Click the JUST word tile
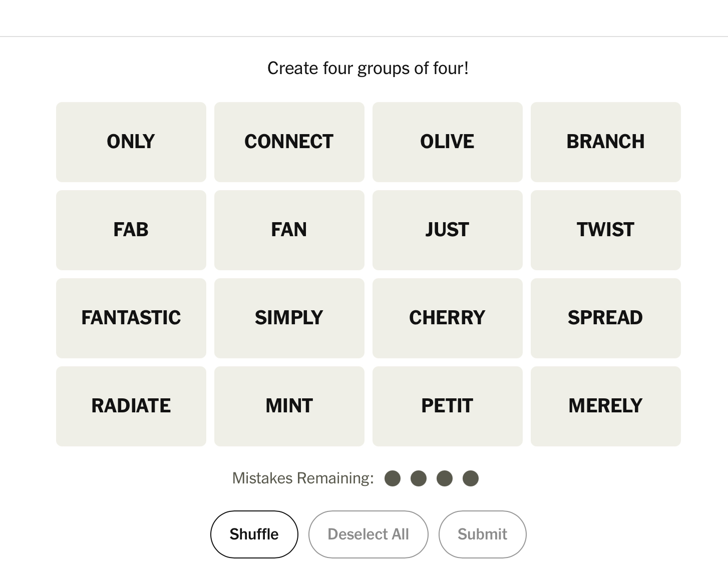The height and width of the screenshot is (585, 728). [447, 230]
